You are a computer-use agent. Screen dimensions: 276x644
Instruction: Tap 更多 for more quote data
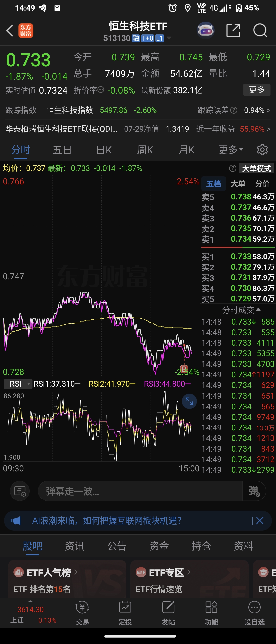pos(257,90)
